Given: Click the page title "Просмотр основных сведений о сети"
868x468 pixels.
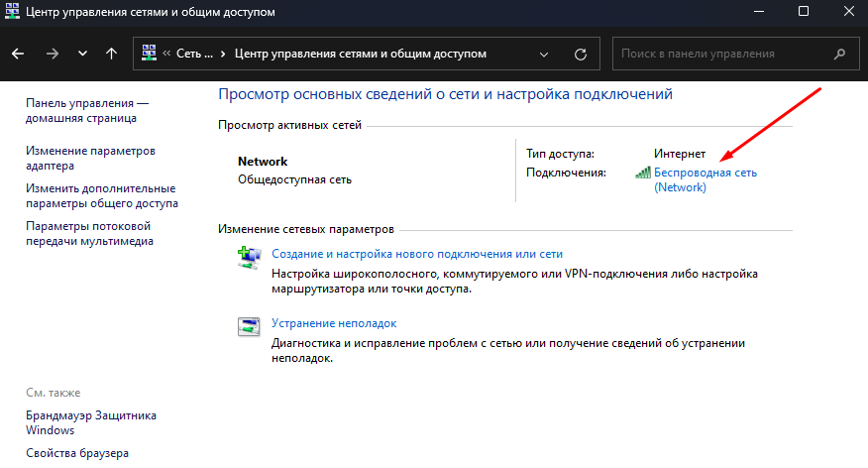Looking at the screenshot, I should coord(445,94).
